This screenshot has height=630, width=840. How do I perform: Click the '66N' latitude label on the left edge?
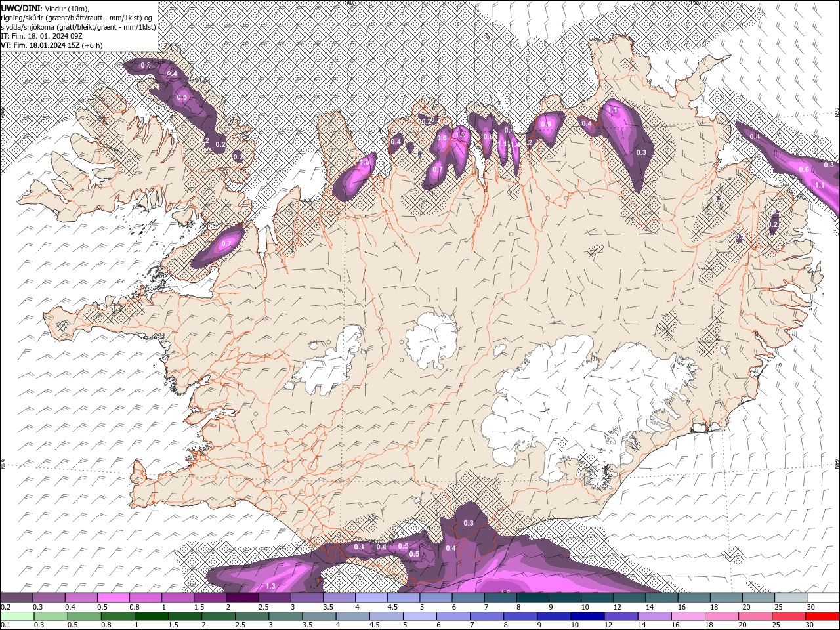click(3, 112)
